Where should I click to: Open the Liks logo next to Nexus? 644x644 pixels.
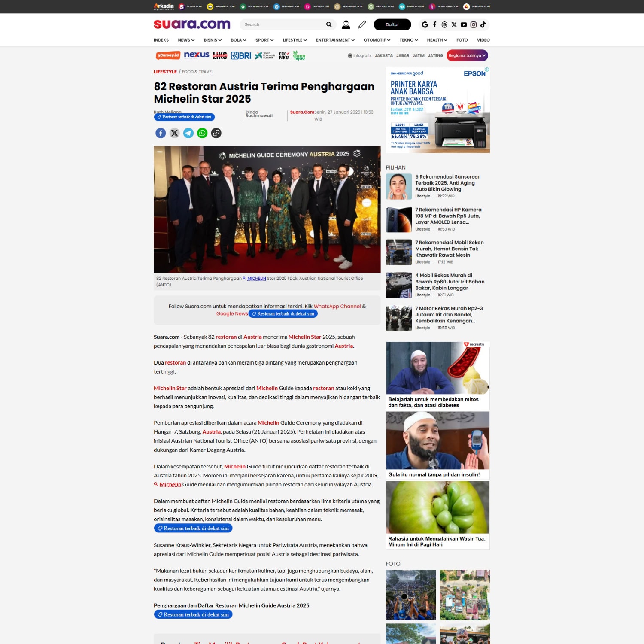[220, 55]
